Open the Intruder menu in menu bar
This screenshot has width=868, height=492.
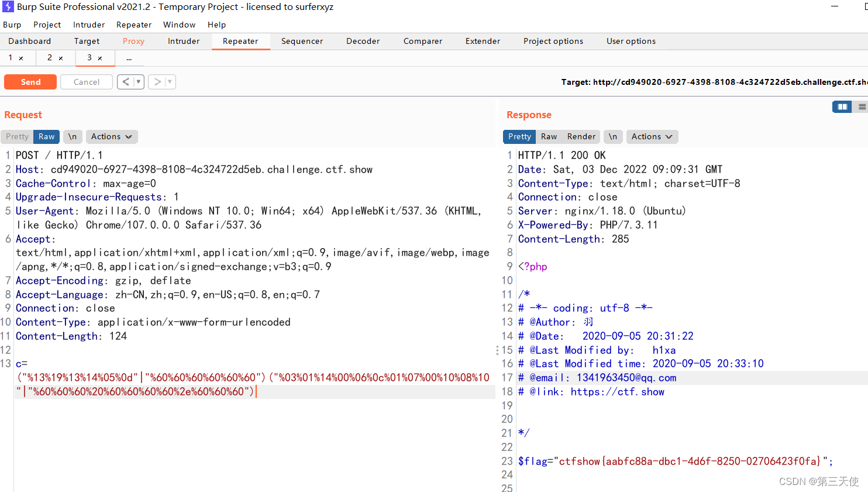click(x=89, y=25)
